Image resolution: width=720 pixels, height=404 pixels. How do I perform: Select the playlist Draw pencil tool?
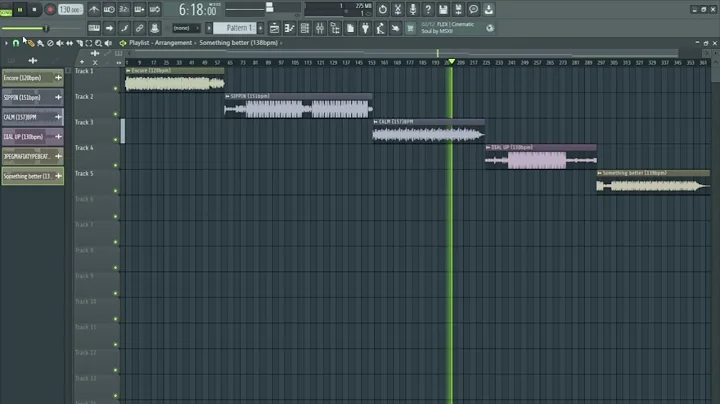tap(30, 43)
